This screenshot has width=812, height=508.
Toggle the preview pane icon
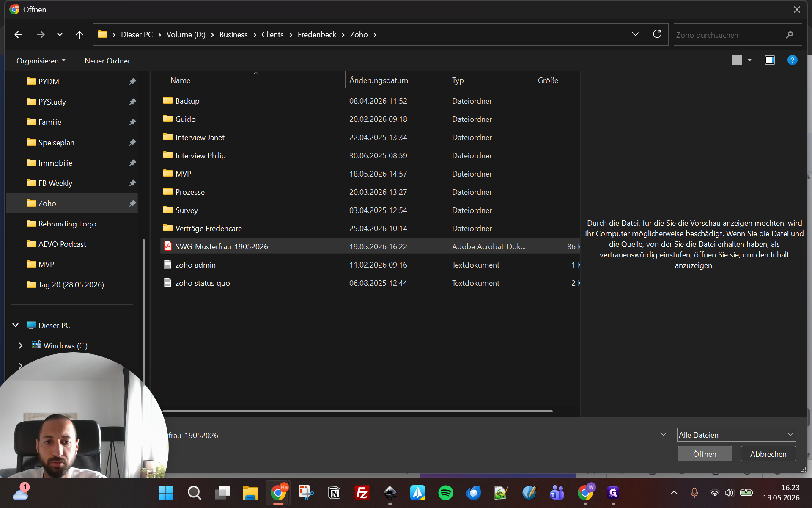tap(769, 60)
